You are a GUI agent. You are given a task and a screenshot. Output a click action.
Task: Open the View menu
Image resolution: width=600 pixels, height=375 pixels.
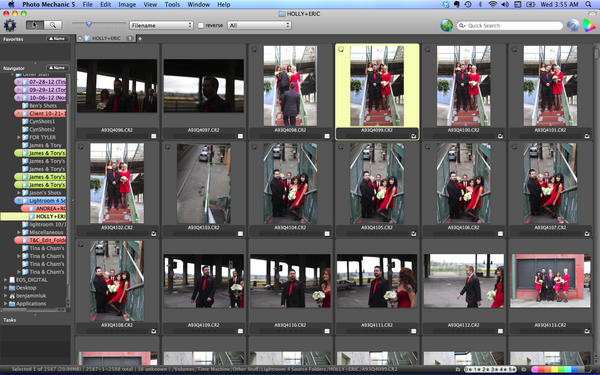pyautogui.click(x=150, y=5)
